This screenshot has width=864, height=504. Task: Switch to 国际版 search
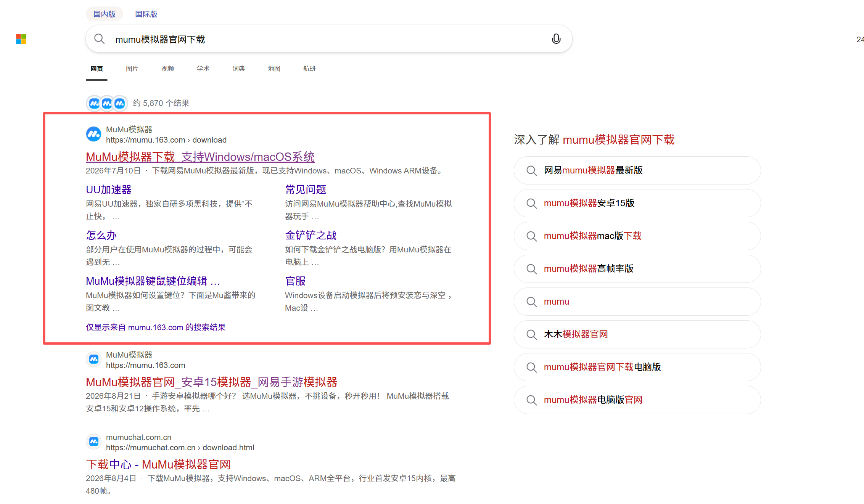pos(146,14)
